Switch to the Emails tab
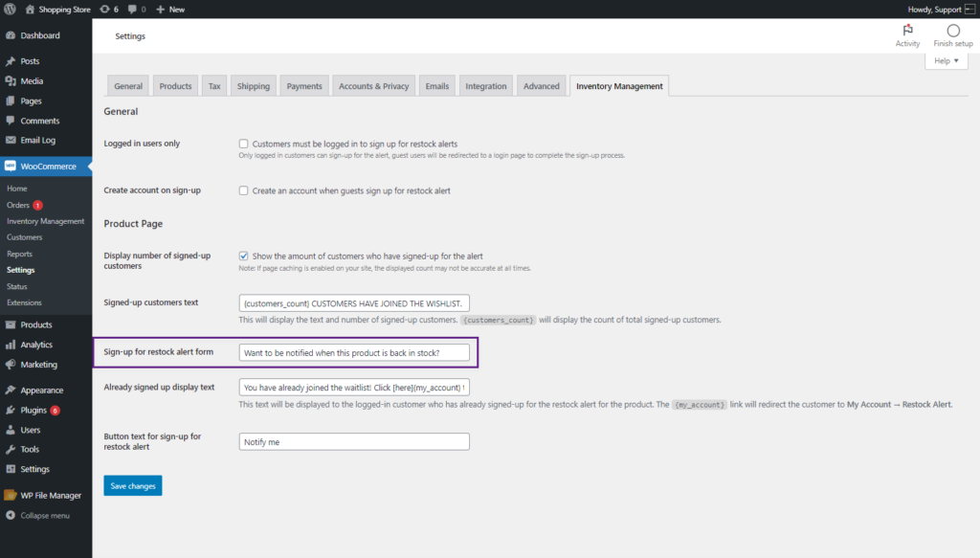The height and width of the screenshot is (558, 980). (x=436, y=86)
